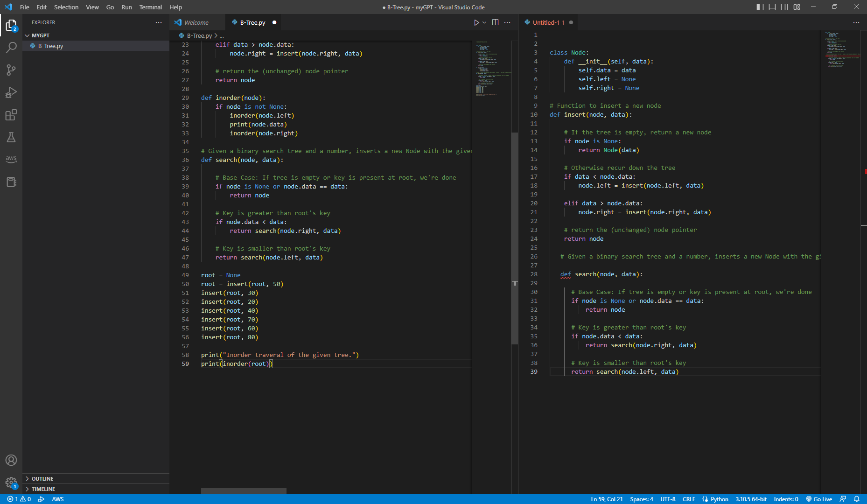The height and width of the screenshot is (504, 867).
Task: Click the VS Code logo in title bar
Action: click(8, 7)
